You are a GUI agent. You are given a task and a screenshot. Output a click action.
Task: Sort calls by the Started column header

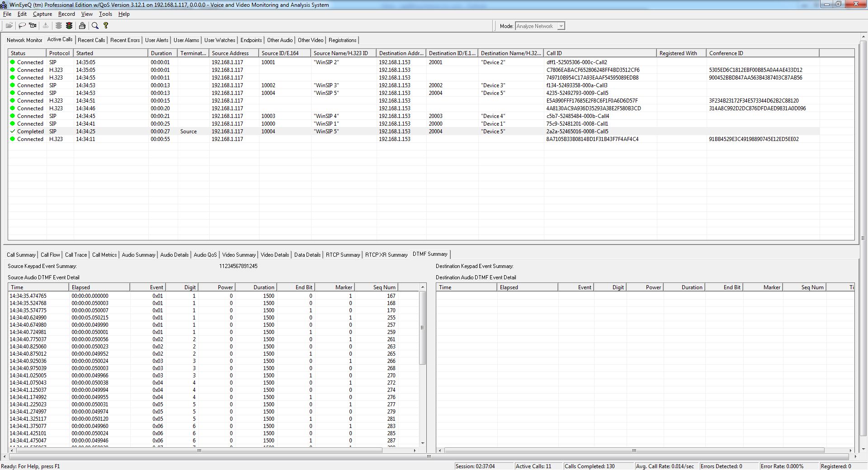(111, 53)
